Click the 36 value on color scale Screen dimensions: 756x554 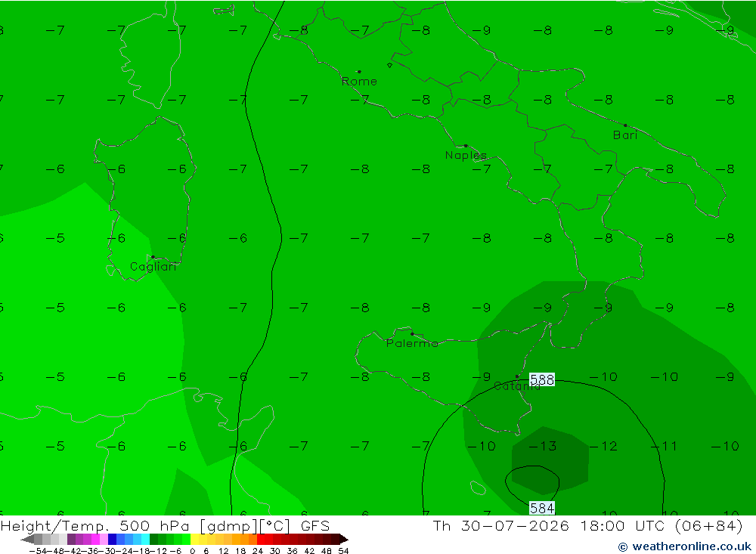pyautogui.click(x=292, y=551)
